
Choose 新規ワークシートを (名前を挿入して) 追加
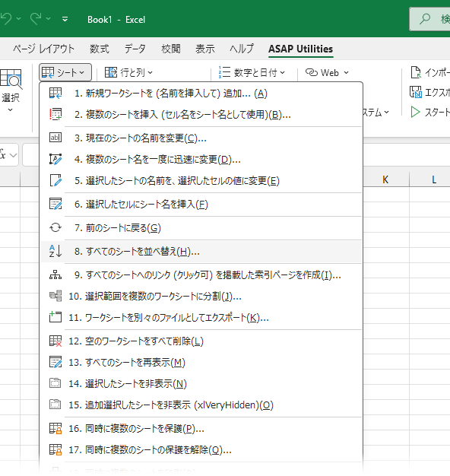tap(201, 94)
